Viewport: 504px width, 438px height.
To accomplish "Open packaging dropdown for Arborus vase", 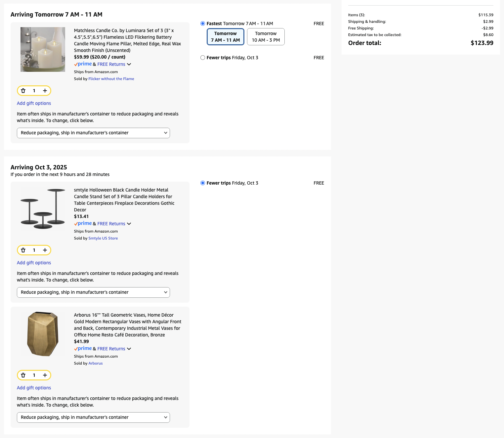I will coord(93,417).
